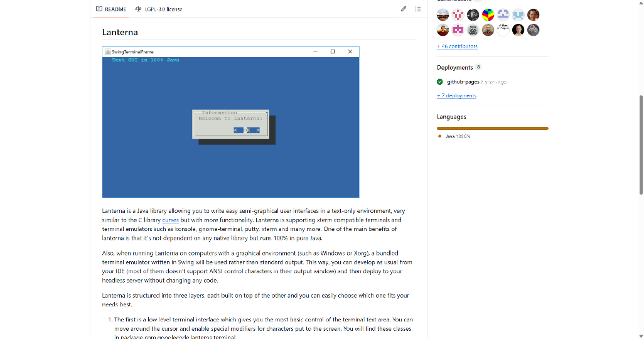Click the Deployments section heading
Screen dimensions: 644x339
(454, 67)
